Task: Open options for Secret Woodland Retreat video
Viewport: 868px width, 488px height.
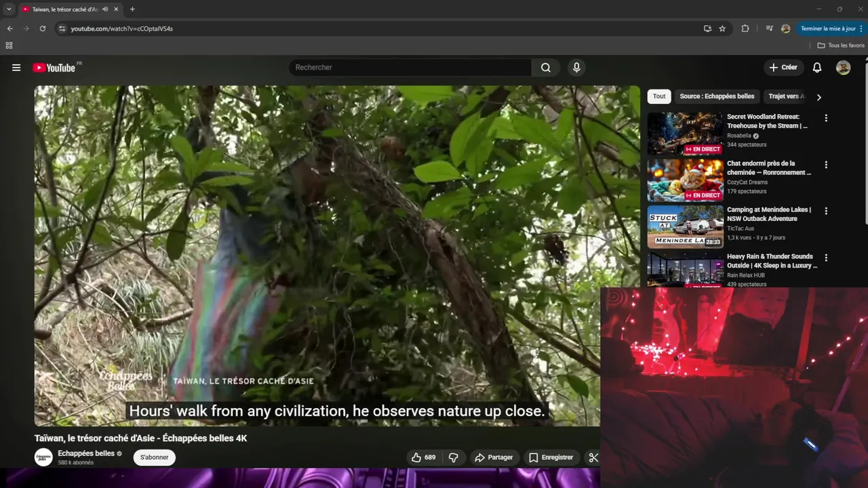Action: [x=826, y=118]
